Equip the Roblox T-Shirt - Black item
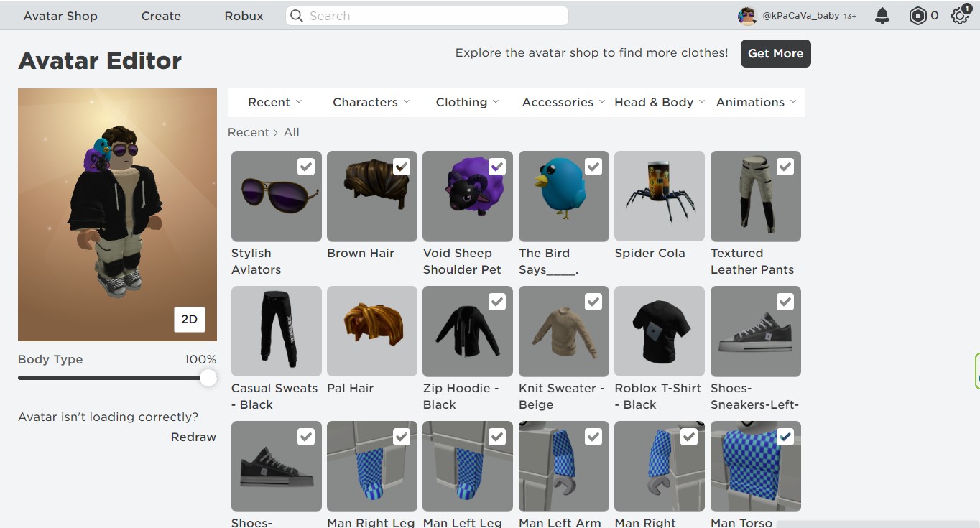The width and height of the screenshot is (980, 528). coord(660,331)
